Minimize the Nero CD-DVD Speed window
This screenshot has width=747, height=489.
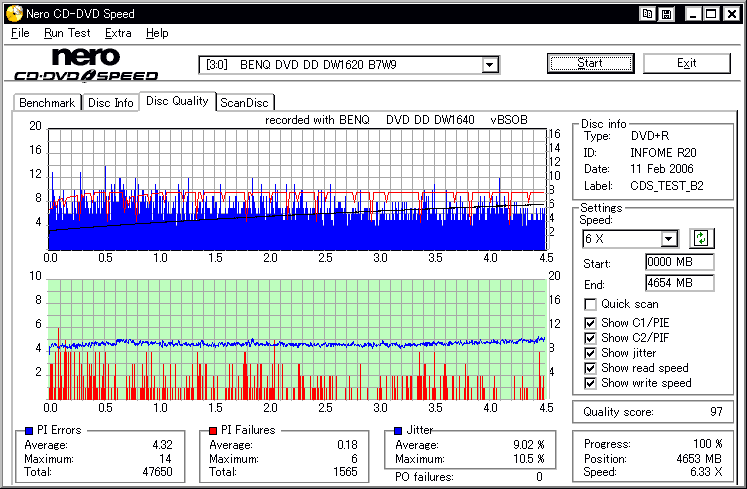(691, 14)
